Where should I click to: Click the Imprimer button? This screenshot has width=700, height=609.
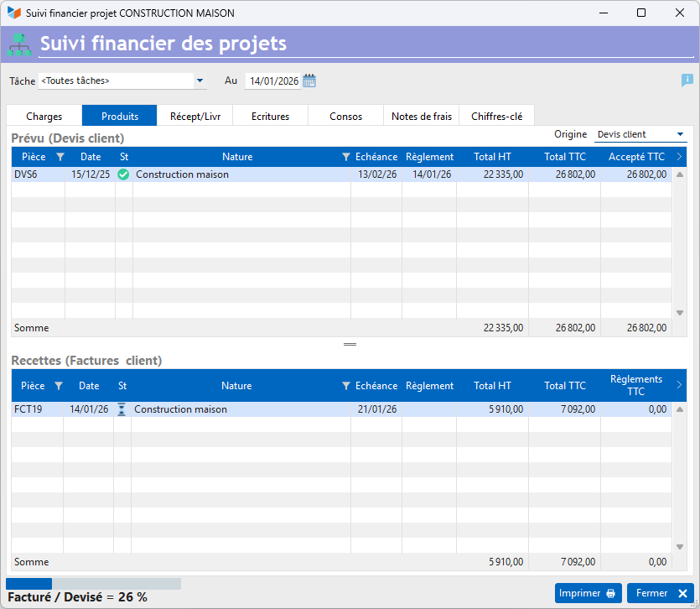[x=588, y=593]
